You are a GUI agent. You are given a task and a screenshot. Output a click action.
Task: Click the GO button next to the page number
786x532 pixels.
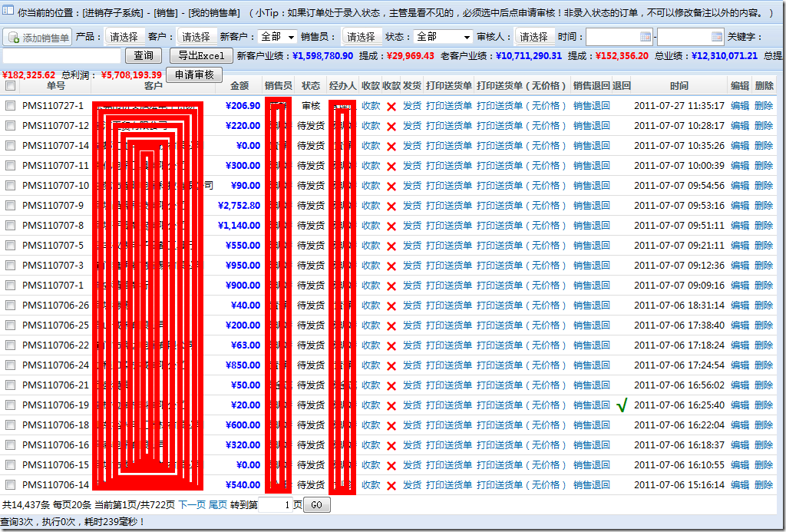pyautogui.click(x=316, y=505)
